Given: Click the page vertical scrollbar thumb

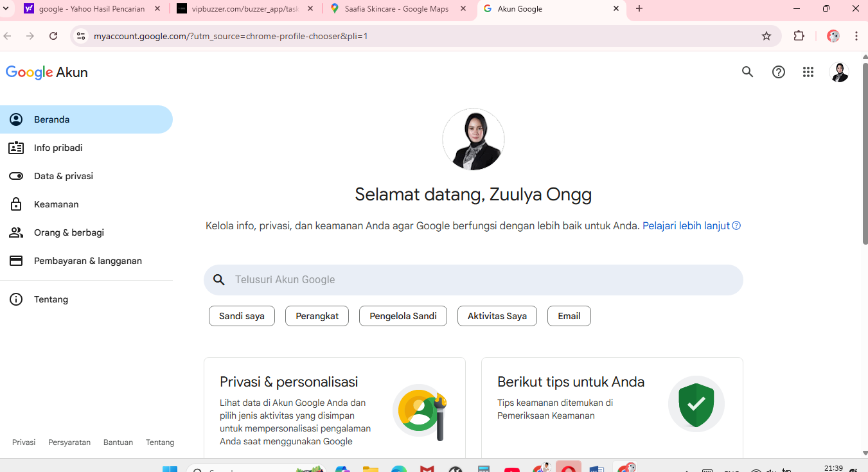Looking at the screenshot, I should pos(865,153).
